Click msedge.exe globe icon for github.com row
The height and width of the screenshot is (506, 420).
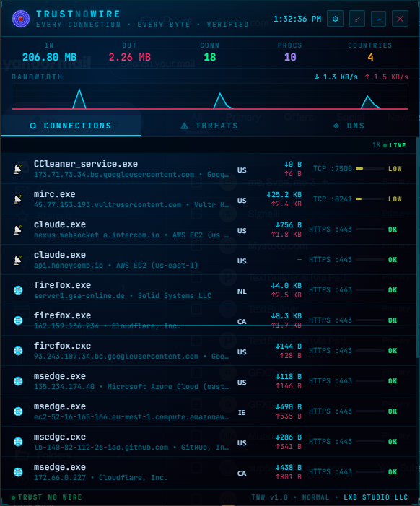[x=18, y=442]
